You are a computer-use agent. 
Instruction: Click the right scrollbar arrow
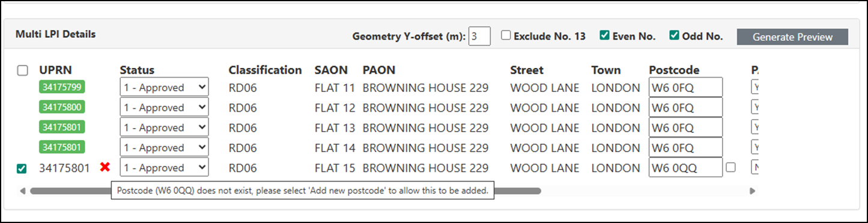[752, 191]
